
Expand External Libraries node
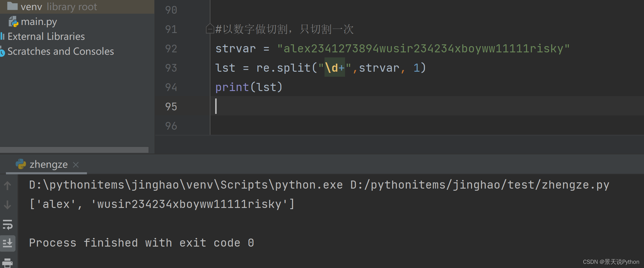pos(46,37)
